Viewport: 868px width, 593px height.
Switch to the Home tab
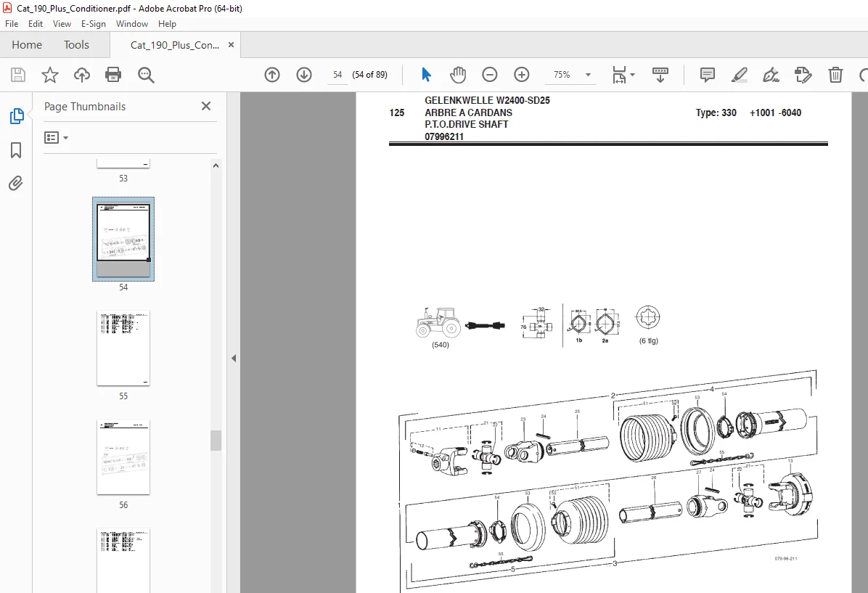pos(27,45)
